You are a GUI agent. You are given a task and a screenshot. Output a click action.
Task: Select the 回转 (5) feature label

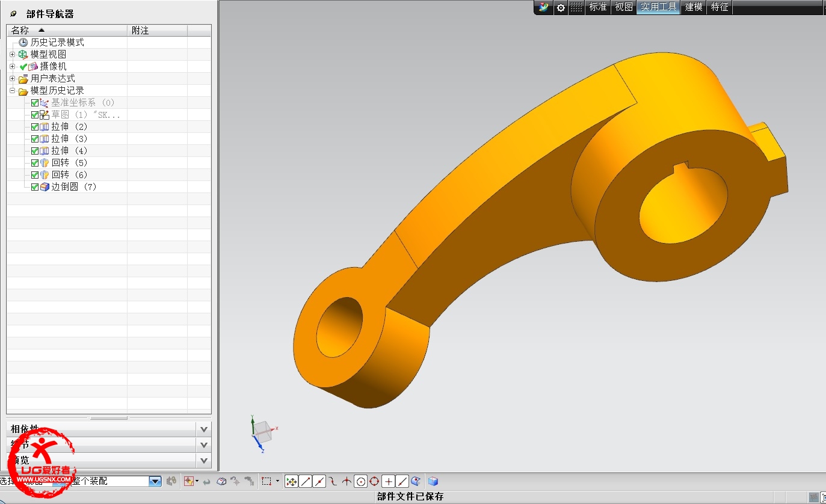(x=69, y=163)
